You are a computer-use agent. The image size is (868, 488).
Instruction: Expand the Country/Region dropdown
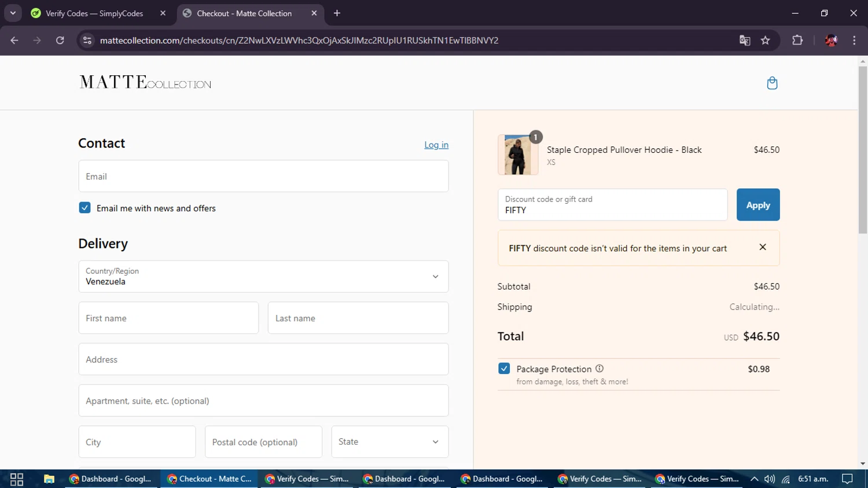coord(263,277)
